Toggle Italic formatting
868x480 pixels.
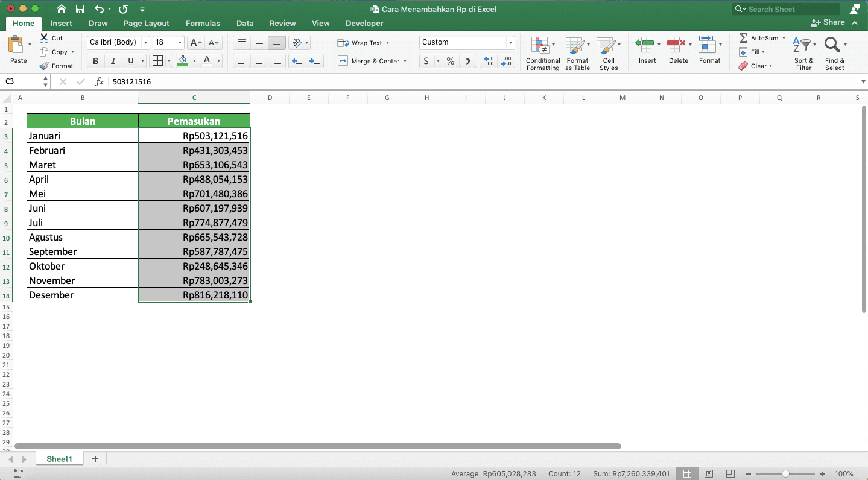click(x=113, y=61)
